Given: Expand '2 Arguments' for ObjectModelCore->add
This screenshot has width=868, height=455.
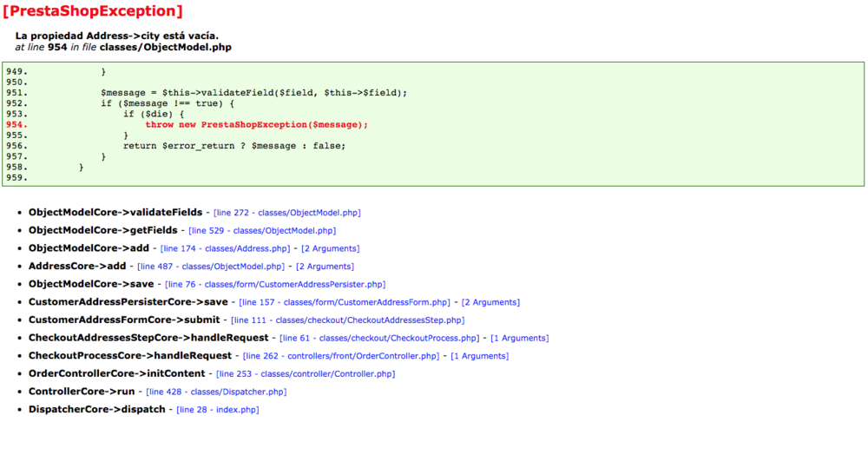Looking at the screenshot, I should (x=331, y=248).
